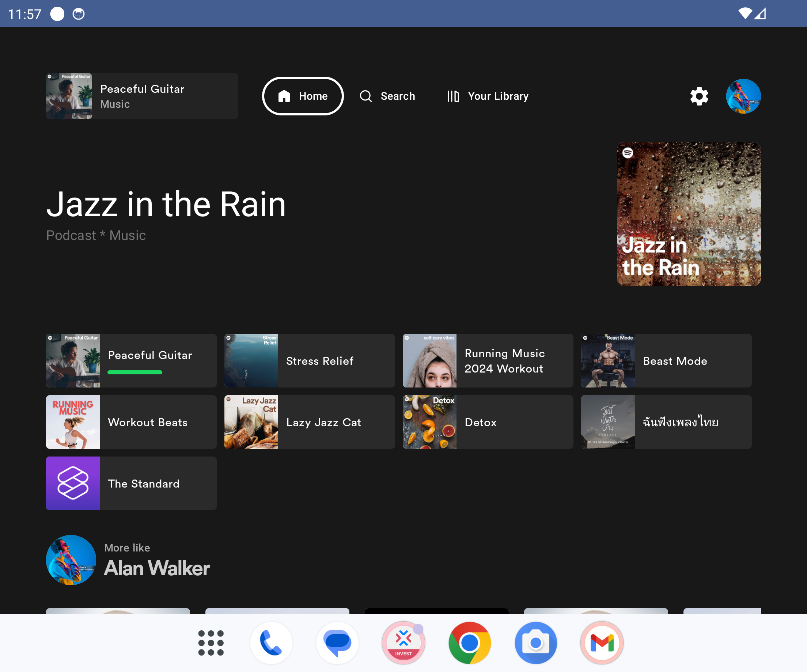Open the Jazz in the Rain cover art

(689, 214)
